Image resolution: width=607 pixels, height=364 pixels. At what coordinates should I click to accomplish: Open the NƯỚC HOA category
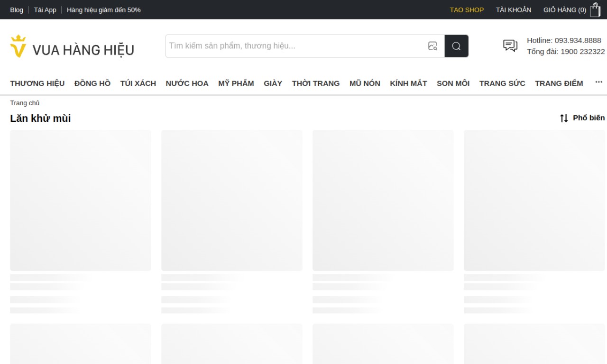click(187, 83)
